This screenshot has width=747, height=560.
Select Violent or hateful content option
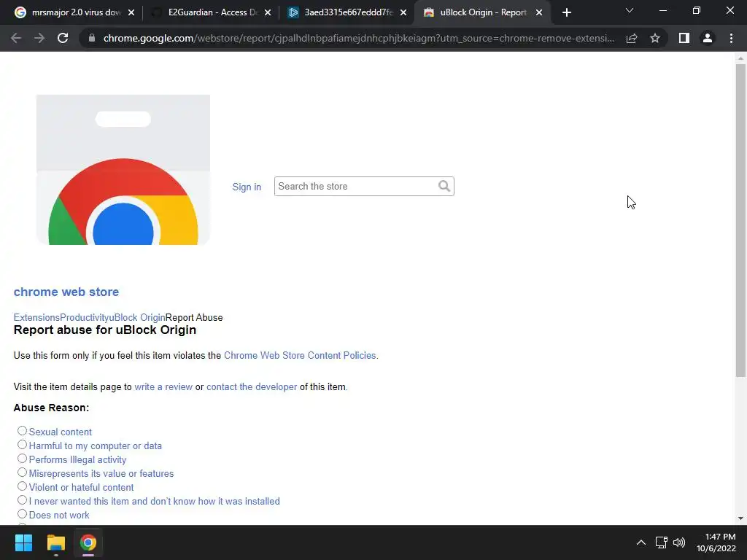[x=22, y=486]
